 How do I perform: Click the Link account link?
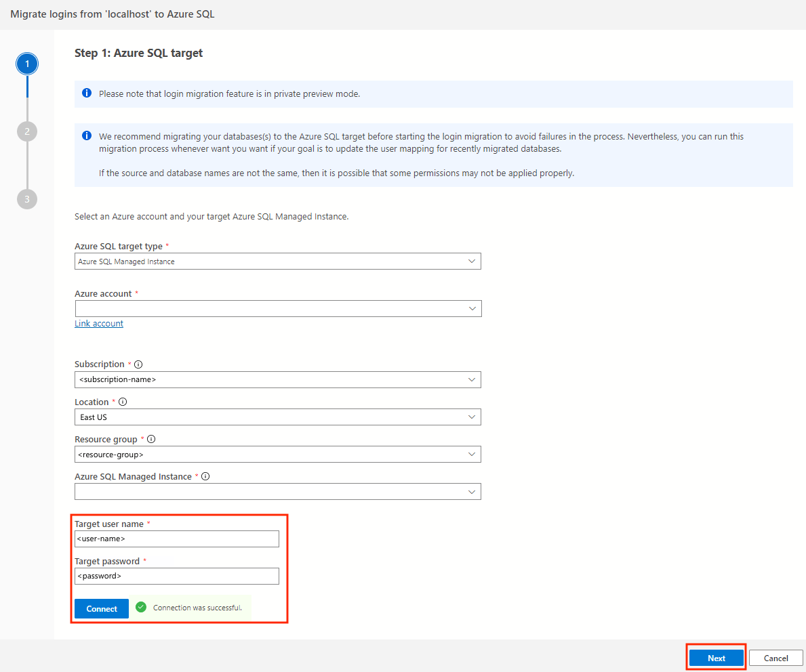(98, 323)
